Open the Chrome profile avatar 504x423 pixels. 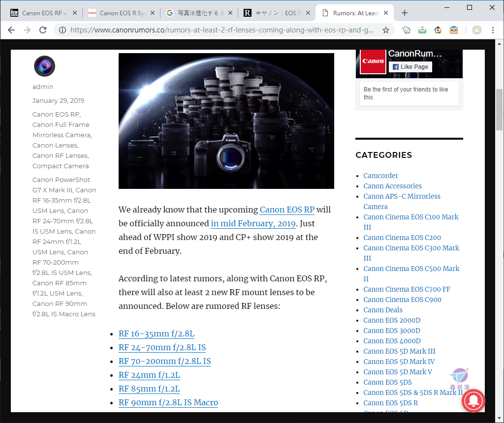pyautogui.click(x=476, y=30)
